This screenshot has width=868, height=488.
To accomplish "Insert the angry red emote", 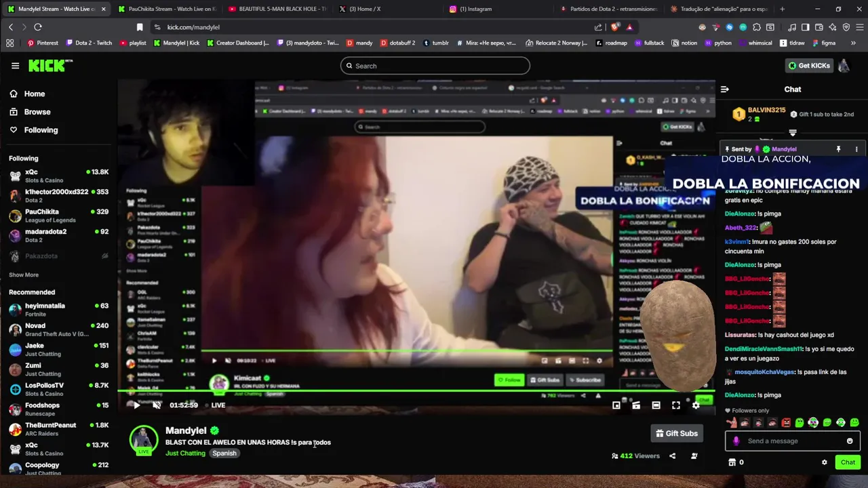I will coord(786,423).
